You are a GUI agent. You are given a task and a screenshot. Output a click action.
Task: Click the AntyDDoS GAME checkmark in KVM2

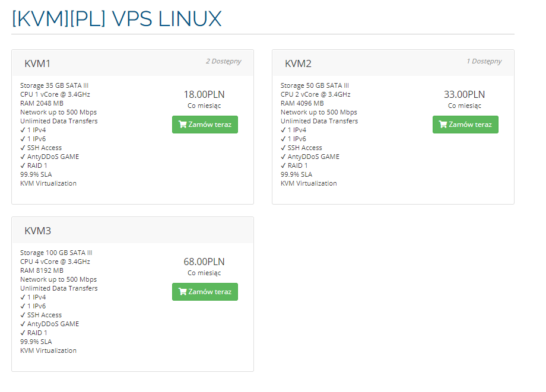pyautogui.click(x=283, y=157)
